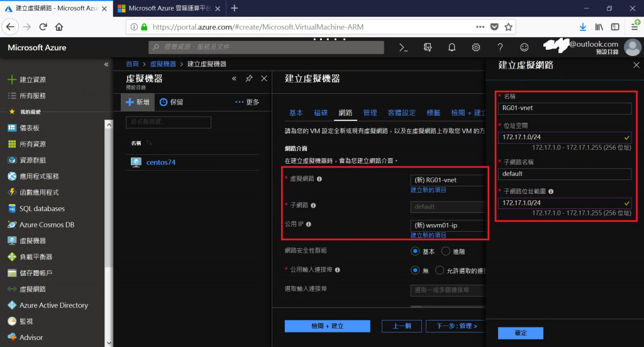Open 公用 IP dropdown showing wsvm01-ip
Image resolution: width=644 pixels, height=347 pixels.
coord(448,225)
